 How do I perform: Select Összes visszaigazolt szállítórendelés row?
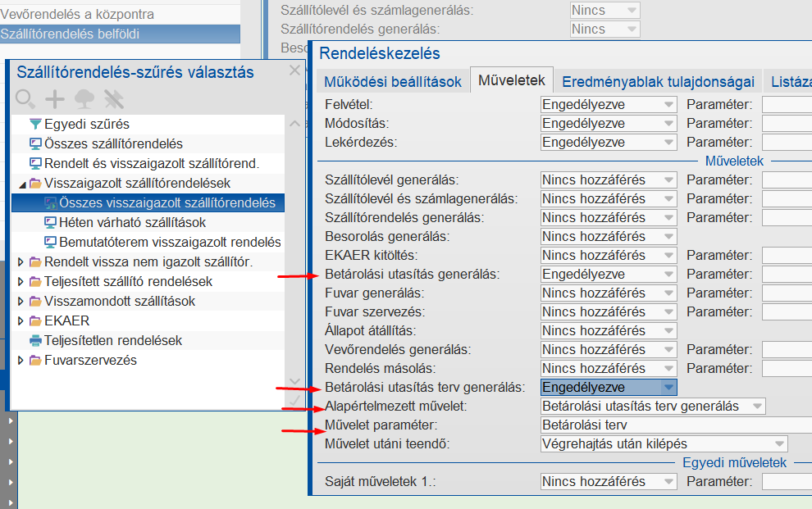pyautogui.click(x=148, y=202)
